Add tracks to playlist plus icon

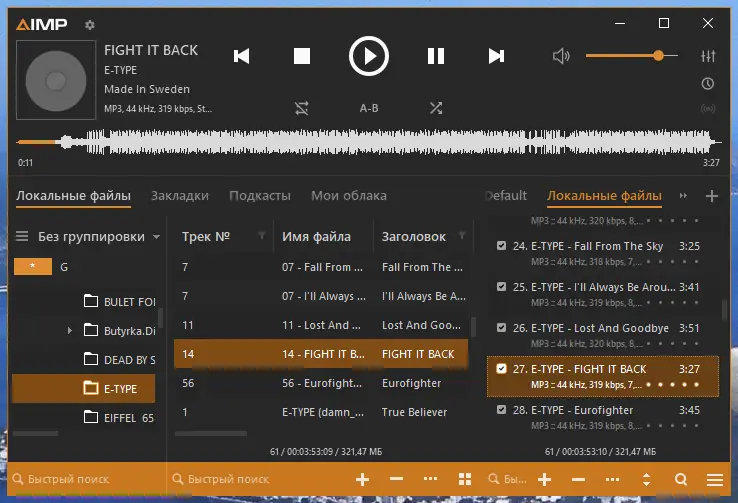click(545, 479)
